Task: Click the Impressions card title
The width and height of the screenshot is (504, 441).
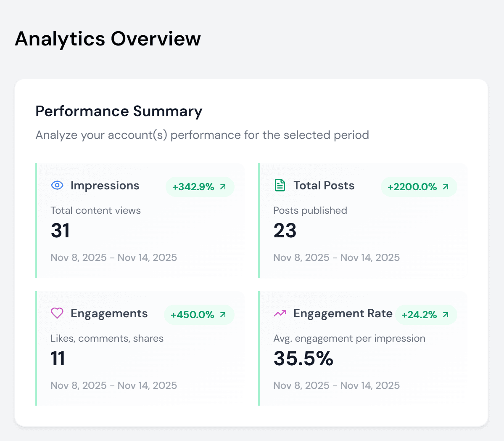Action: (106, 186)
